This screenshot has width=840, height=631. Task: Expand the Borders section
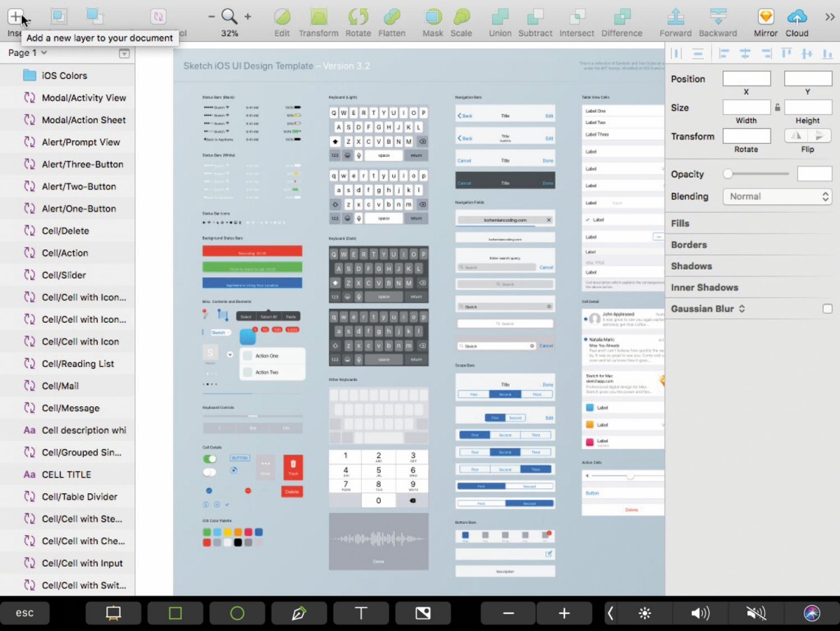689,245
